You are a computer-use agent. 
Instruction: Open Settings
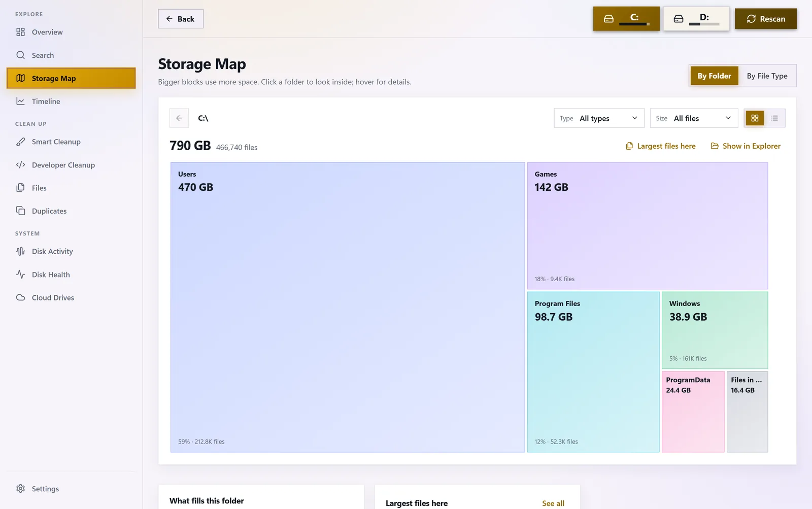(x=71, y=489)
